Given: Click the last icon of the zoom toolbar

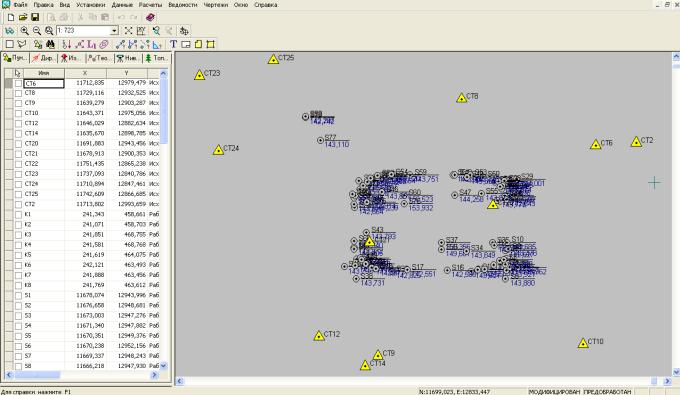Looking at the screenshot, I should pos(184,31).
